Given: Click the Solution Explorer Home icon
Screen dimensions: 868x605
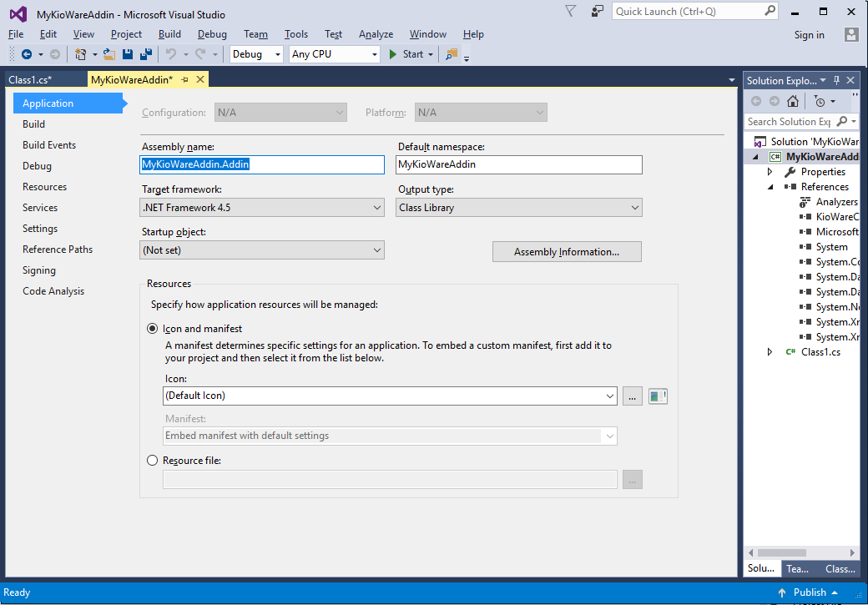Looking at the screenshot, I should click(793, 101).
